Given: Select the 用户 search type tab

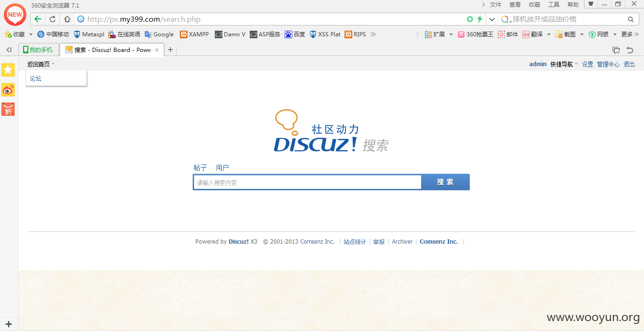Looking at the screenshot, I should pos(222,168).
